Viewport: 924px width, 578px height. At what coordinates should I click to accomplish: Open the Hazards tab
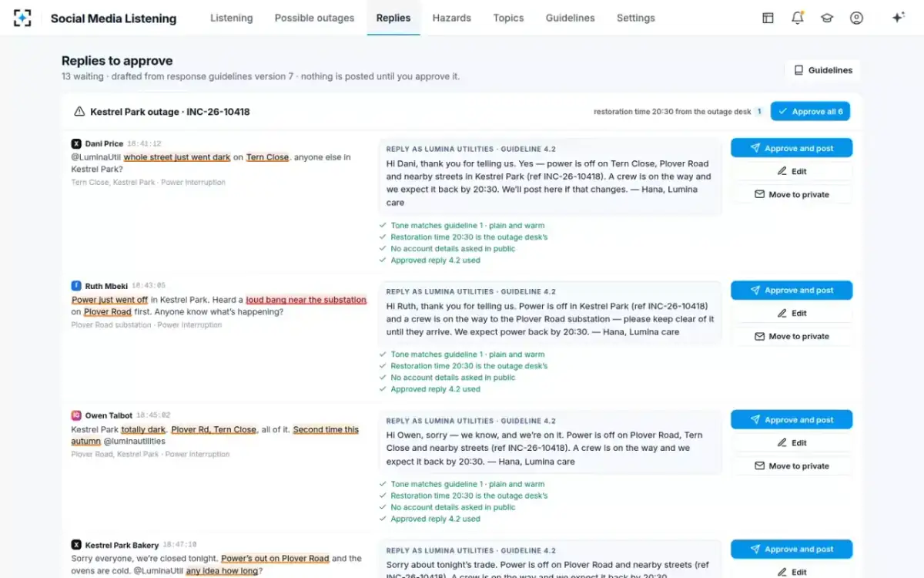coord(451,18)
